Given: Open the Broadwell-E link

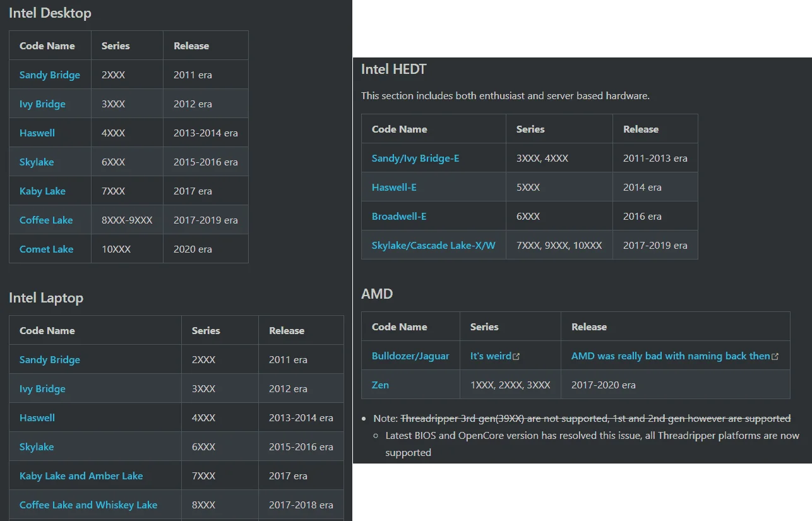Looking at the screenshot, I should 399,216.
